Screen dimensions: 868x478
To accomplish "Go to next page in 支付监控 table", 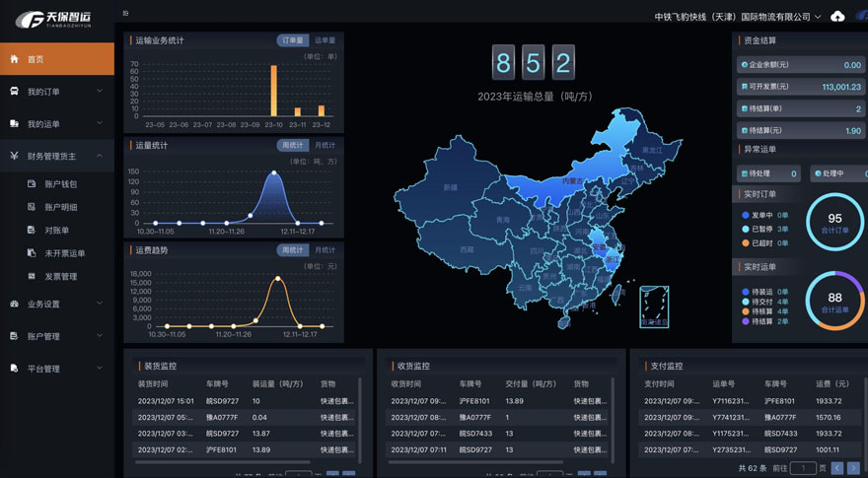I will (x=853, y=468).
